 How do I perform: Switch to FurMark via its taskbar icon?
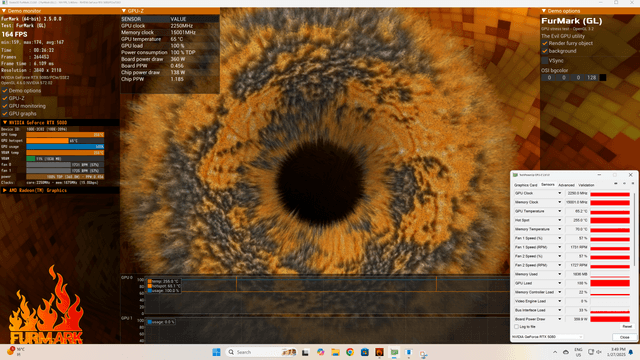[379, 352]
